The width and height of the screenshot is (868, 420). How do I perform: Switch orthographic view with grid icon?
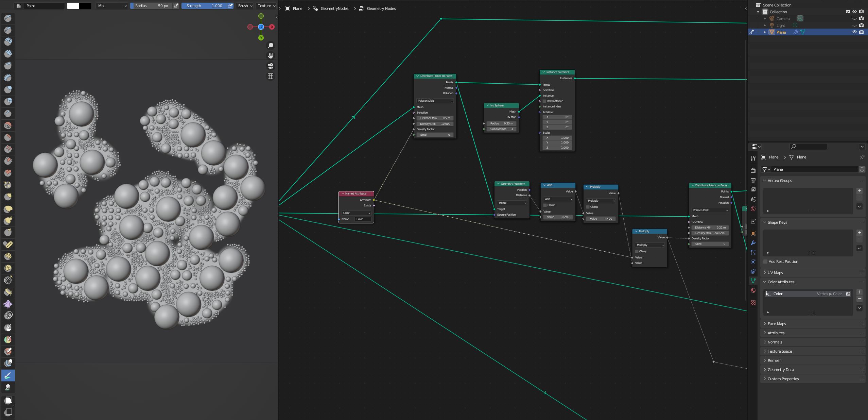(271, 76)
